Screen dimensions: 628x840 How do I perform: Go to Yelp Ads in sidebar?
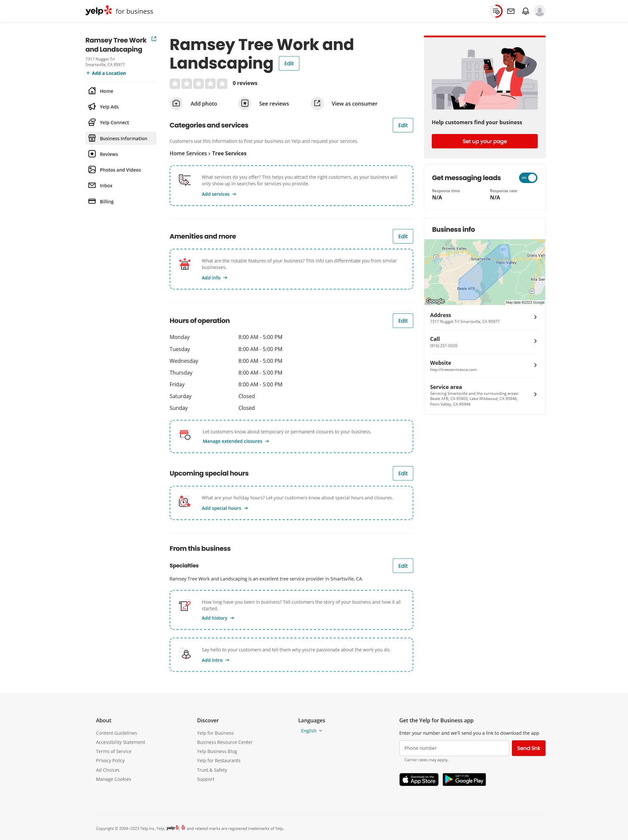click(x=109, y=107)
